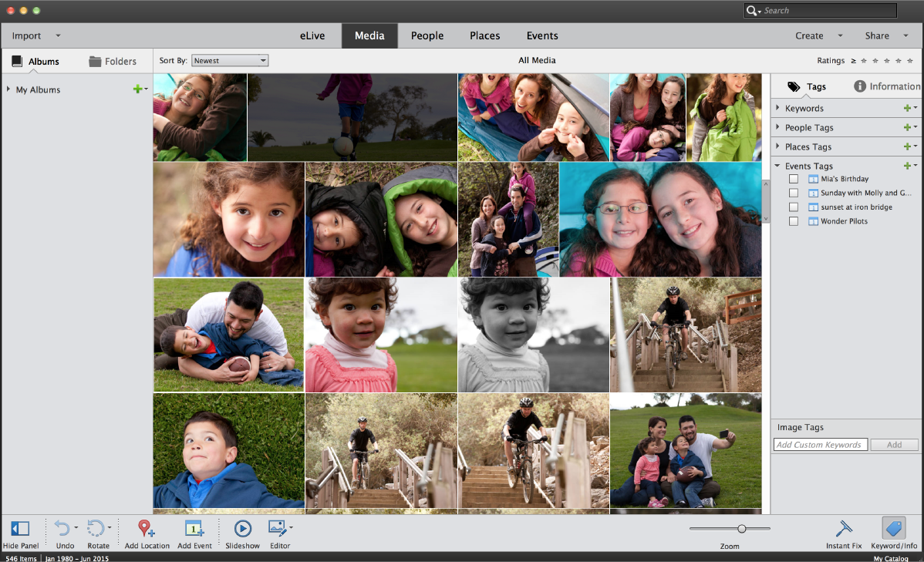
Task: Click the 'Jan 1980 – Jun 2015' text
Action: pos(77,558)
